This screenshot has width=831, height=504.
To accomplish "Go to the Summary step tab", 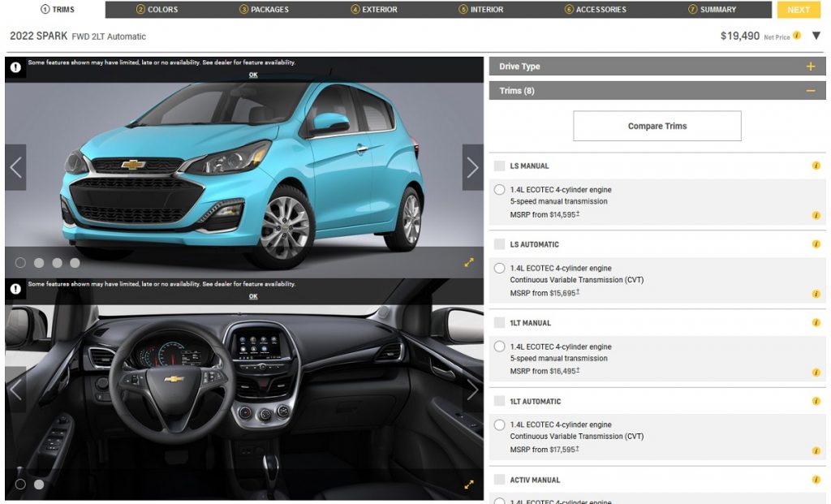I will 712,10.
